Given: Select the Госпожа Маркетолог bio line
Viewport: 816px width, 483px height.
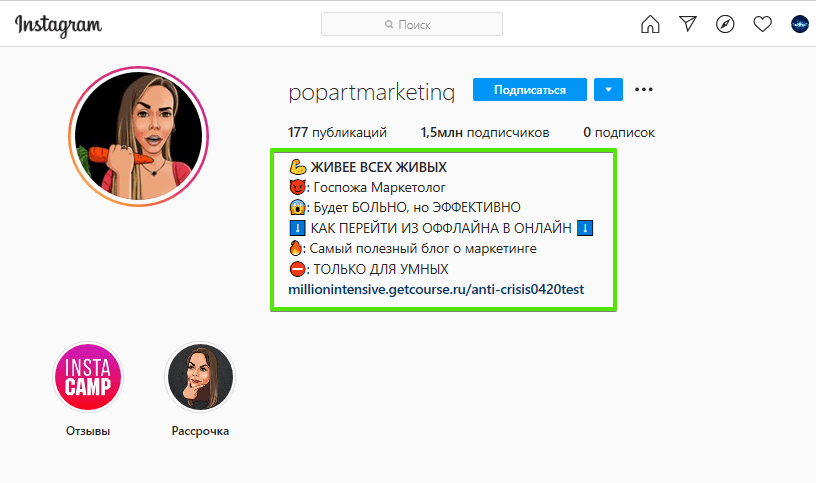Looking at the screenshot, I should coord(367,187).
